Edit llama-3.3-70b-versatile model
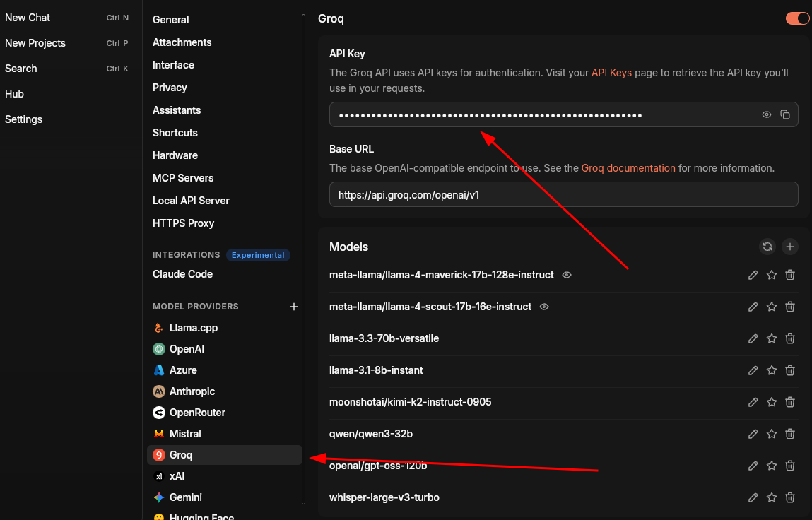Viewport: 812px width, 520px height. click(753, 338)
